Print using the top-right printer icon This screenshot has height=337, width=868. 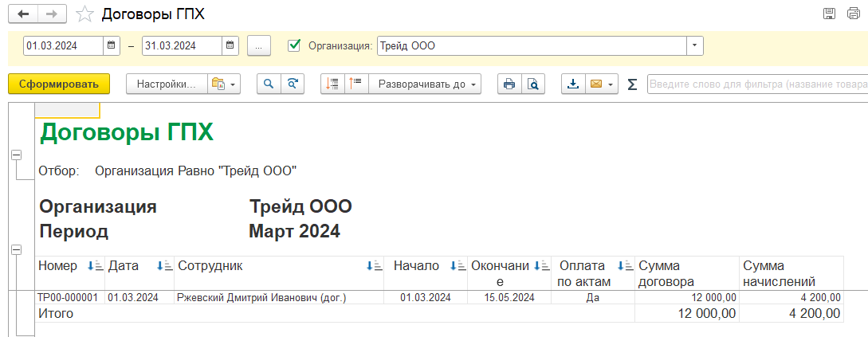click(854, 14)
